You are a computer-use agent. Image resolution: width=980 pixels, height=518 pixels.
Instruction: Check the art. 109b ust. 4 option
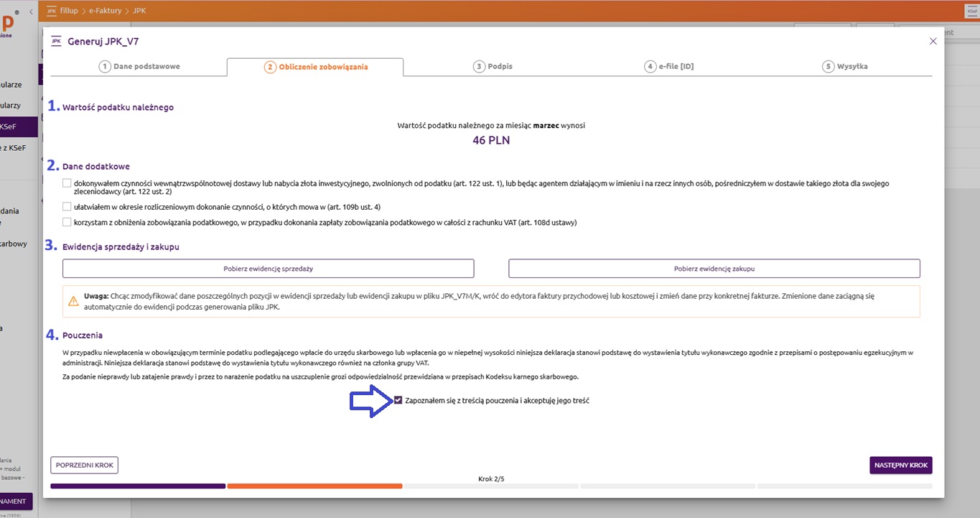click(67, 207)
